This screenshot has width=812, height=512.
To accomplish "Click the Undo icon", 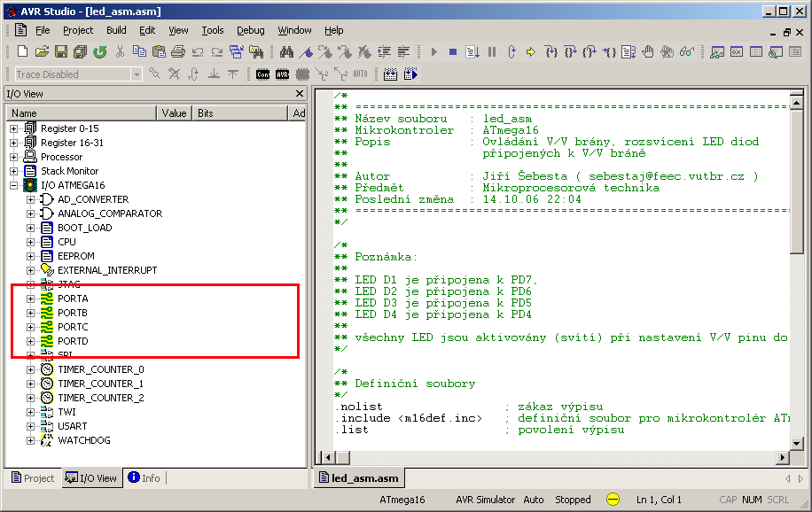I will [198, 51].
